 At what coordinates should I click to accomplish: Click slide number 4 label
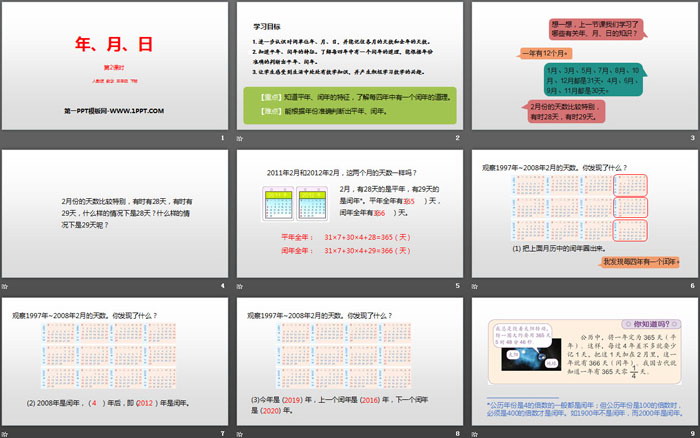coord(223,286)
